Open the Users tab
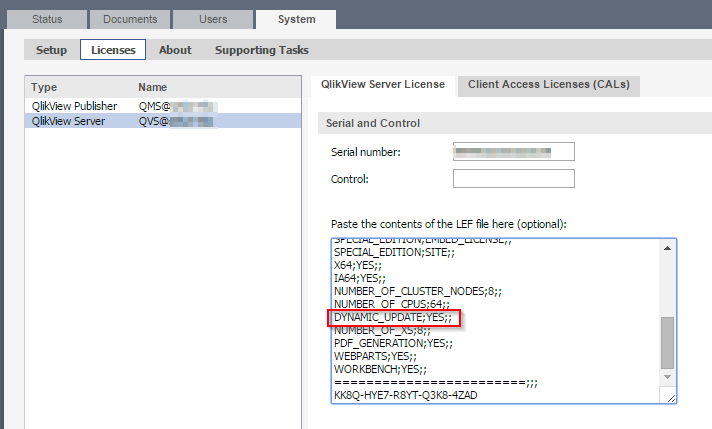712x429 pixels. [x=213, y=19]
